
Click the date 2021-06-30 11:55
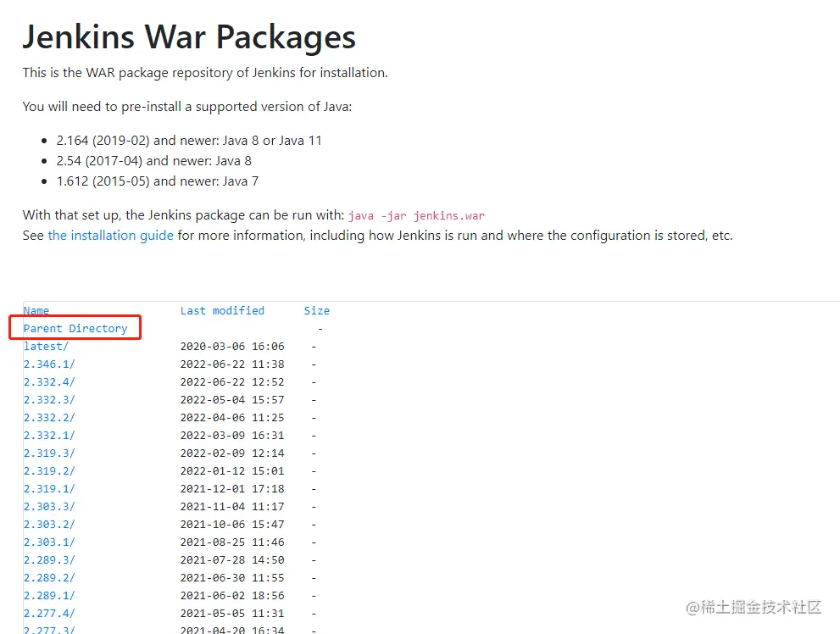tap(232, 578)
